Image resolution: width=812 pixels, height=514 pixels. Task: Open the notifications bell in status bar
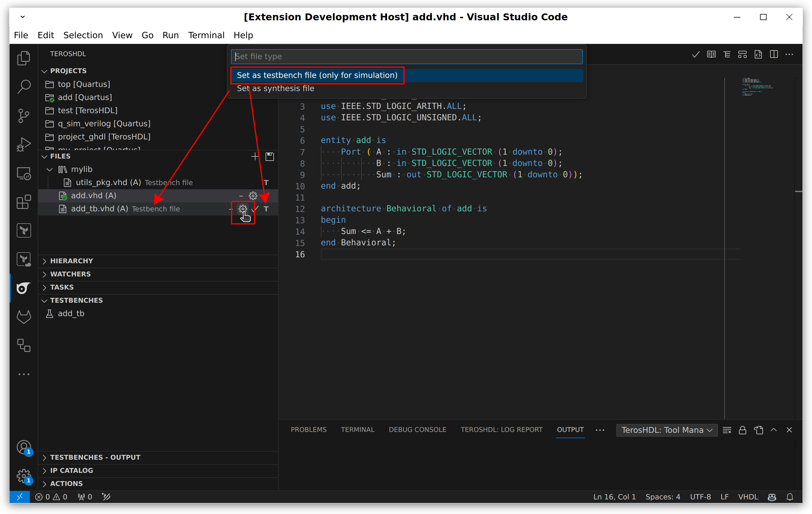point(790,497)
